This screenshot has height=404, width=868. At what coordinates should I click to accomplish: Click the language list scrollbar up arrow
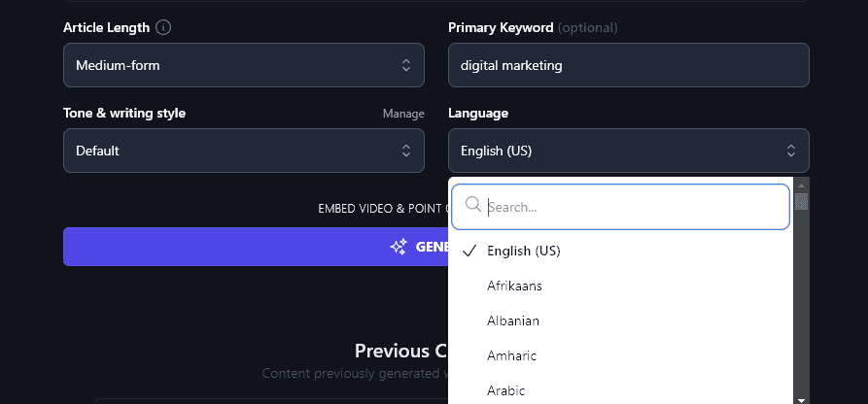click(802, 185)
